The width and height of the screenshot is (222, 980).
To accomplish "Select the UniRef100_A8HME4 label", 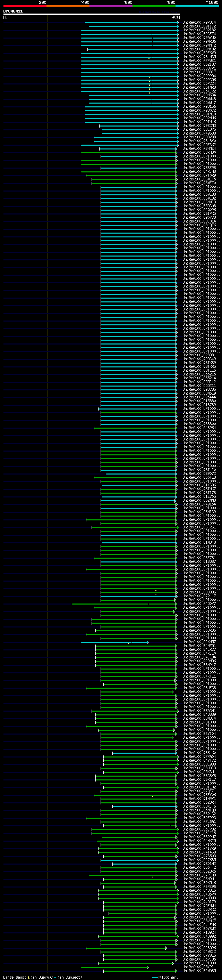I will point(199,149).
